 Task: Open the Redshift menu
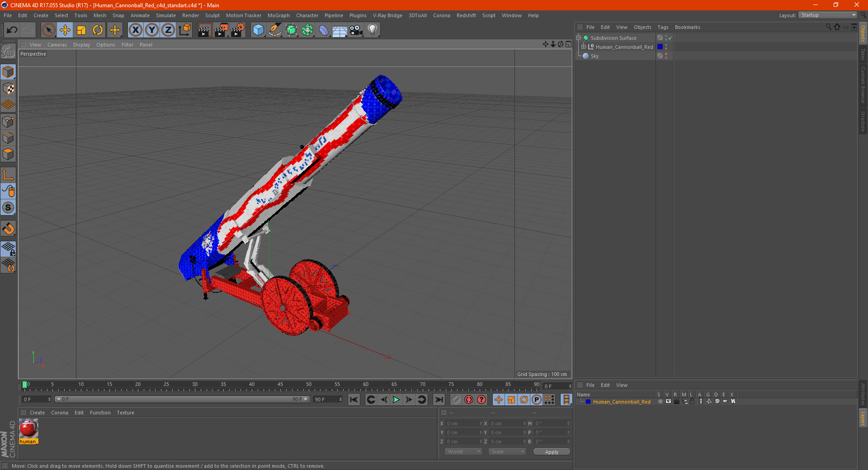(466, 15)
